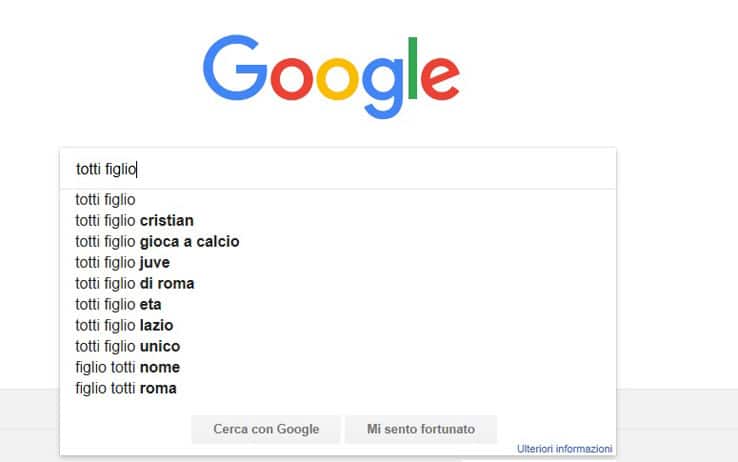The height and width of the screenshot is (462, 738).
Task: Pick the 'figlio totti nome' suggestion
Action: point(338,367)
